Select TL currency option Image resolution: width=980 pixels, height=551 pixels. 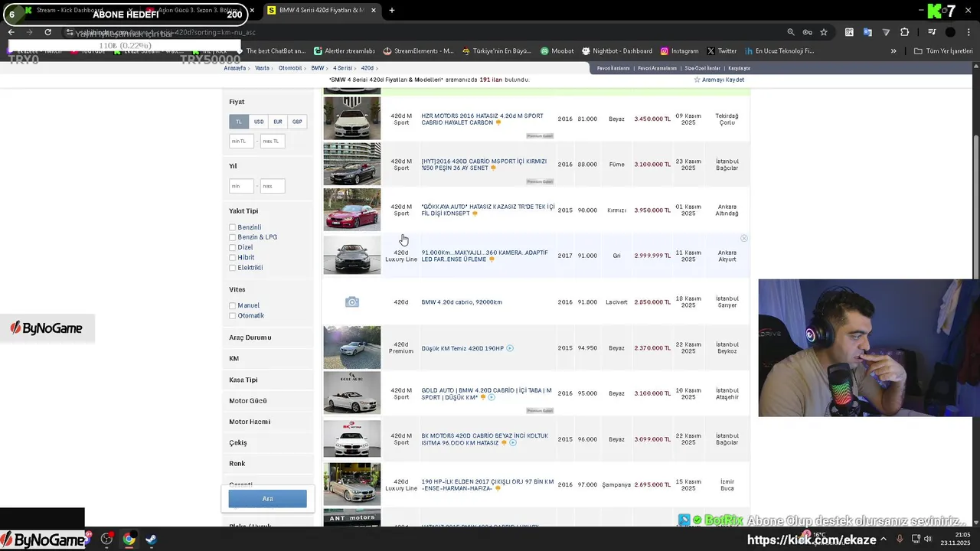coord(239,122)
